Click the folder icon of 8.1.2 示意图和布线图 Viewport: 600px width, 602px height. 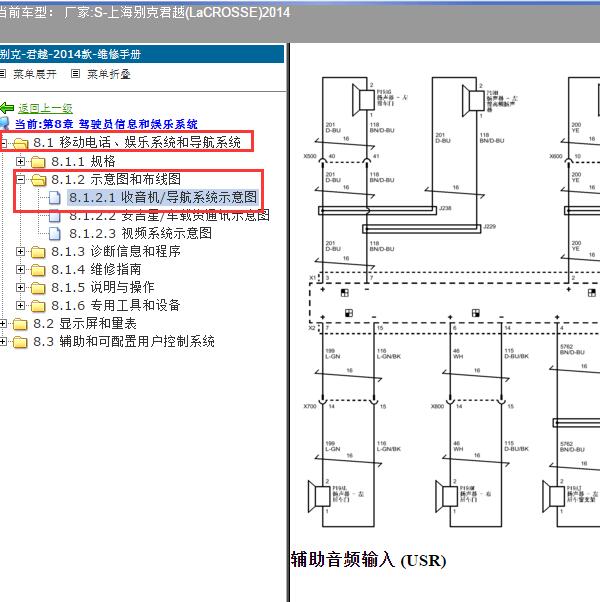pyautogui.click(x=38, y=179)
